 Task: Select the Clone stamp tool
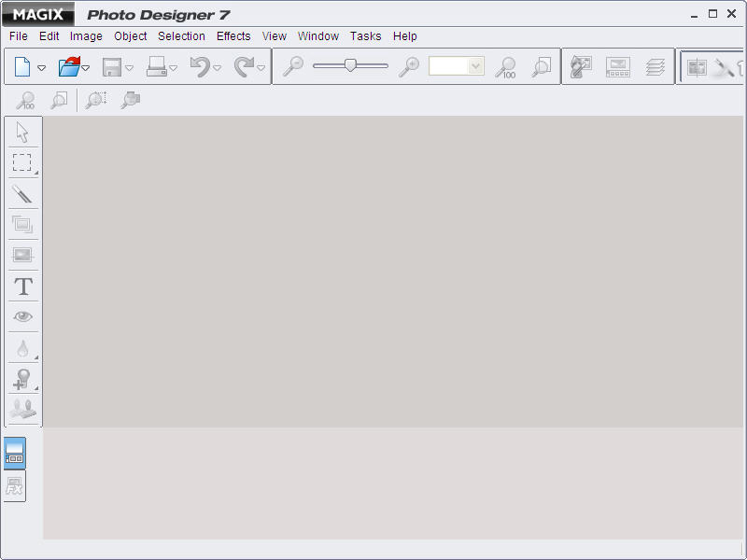click(22, 409)
